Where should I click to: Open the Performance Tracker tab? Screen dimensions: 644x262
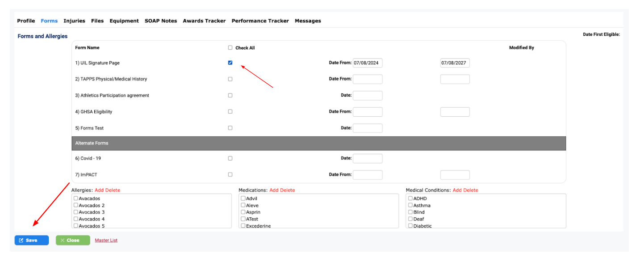click(x=260, y=21)
